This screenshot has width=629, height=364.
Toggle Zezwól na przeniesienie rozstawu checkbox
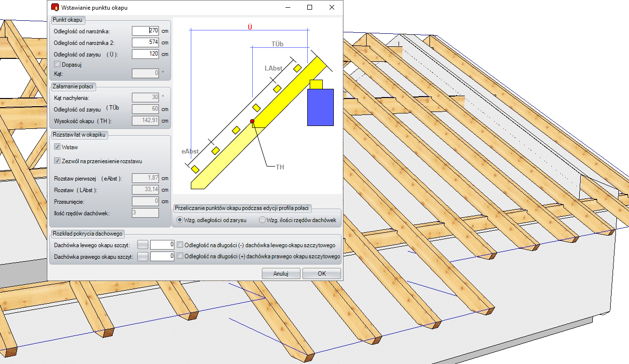point(57,161)
